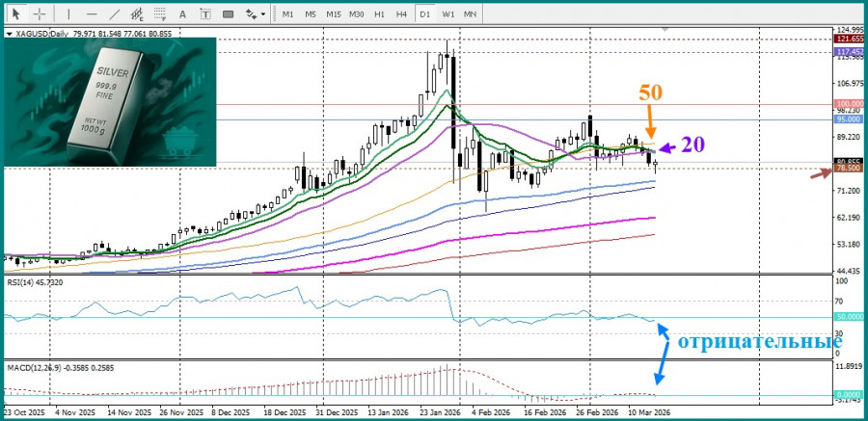Switch to M30 timeframe
The image size is (868, 421).
[x=356, y=13]
